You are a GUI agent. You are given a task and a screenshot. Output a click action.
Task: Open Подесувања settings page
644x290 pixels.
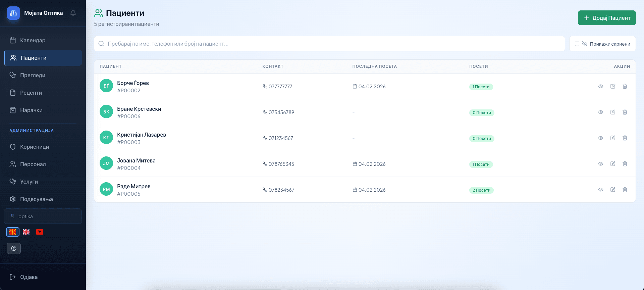[36, 199]
